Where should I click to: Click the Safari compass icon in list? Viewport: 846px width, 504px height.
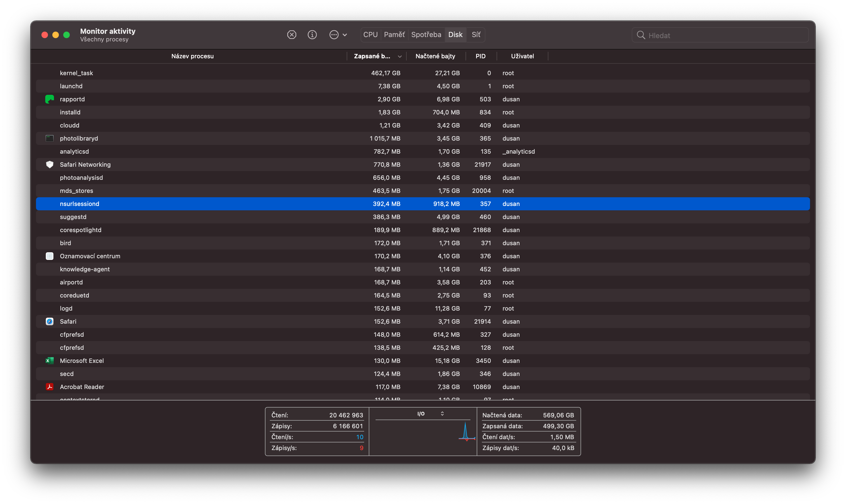pyautogui.click(x=50, y=321)
